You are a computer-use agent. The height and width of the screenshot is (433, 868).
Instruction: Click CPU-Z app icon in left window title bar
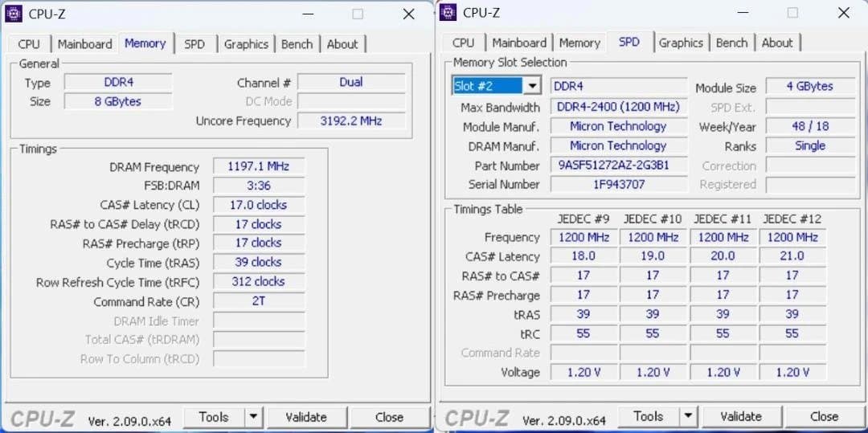[14, 14]
